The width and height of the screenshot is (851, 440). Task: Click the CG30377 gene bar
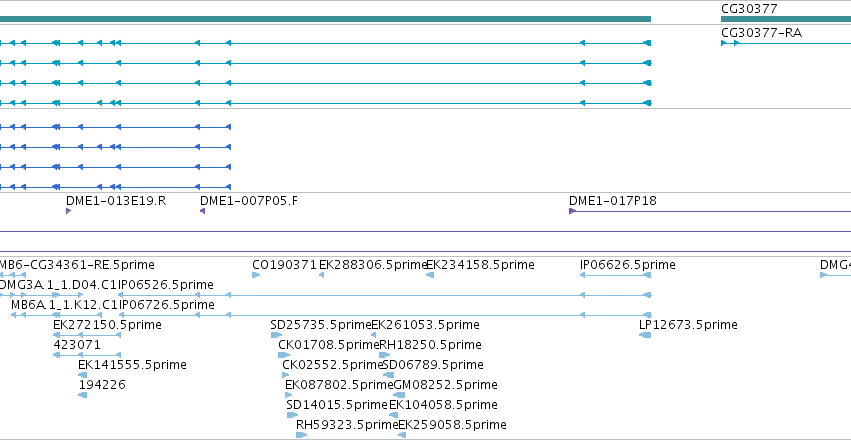786,19
